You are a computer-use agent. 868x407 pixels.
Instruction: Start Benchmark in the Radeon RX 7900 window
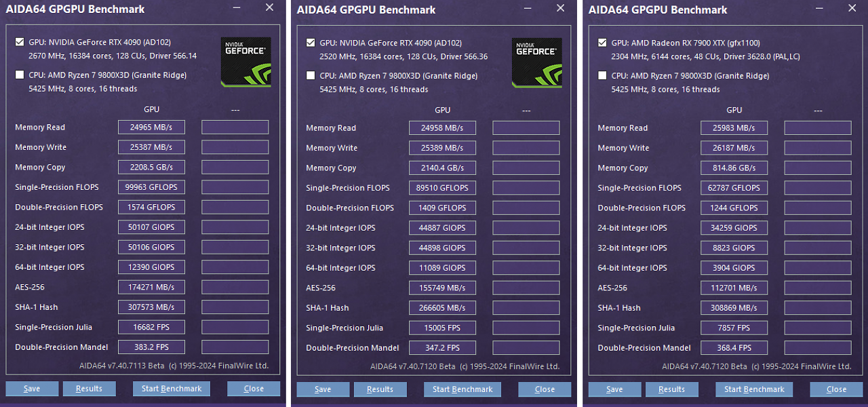(754, 389)
